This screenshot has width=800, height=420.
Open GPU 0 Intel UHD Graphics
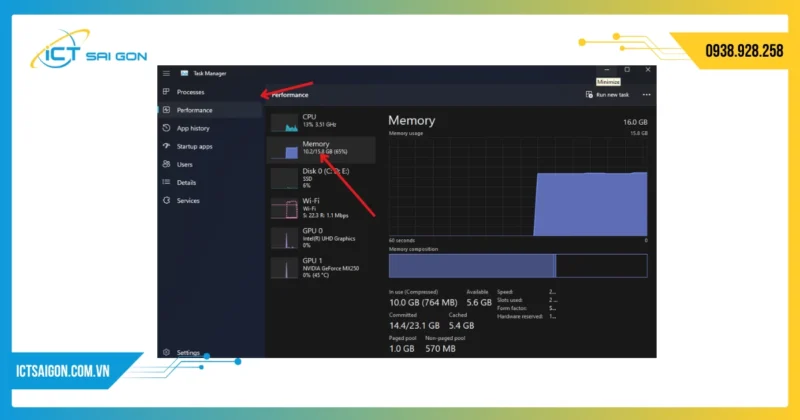pyautogui.click(x=322, y=237)
